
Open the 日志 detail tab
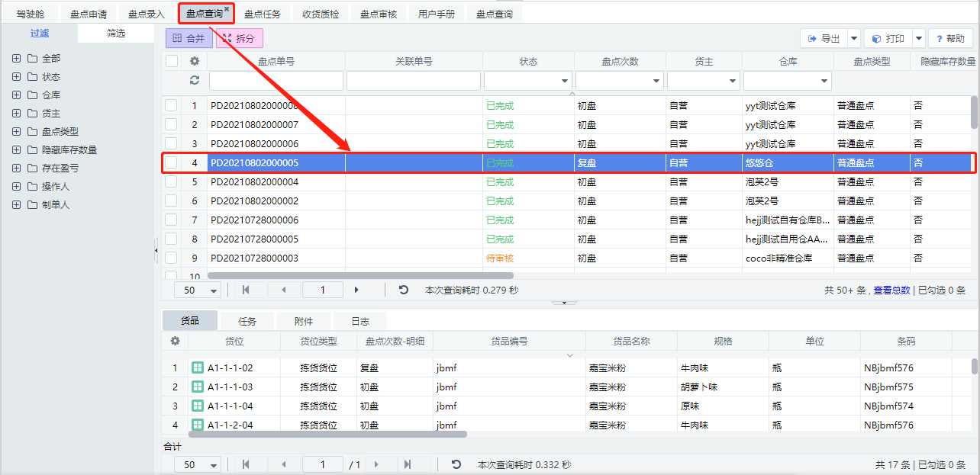(x=360, y=321)
